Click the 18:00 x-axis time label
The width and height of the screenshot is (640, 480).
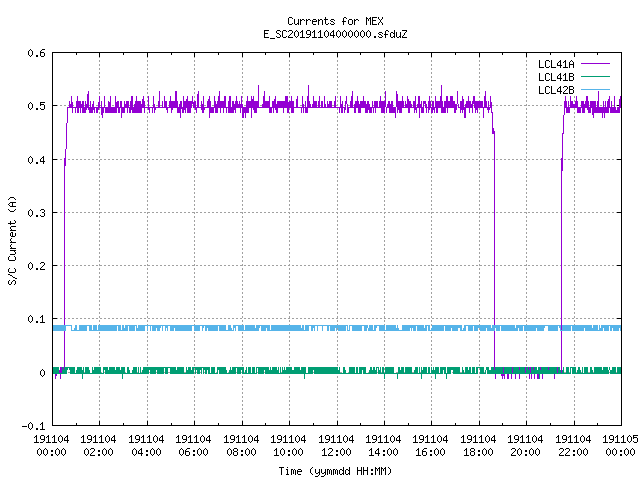(478, 452)
